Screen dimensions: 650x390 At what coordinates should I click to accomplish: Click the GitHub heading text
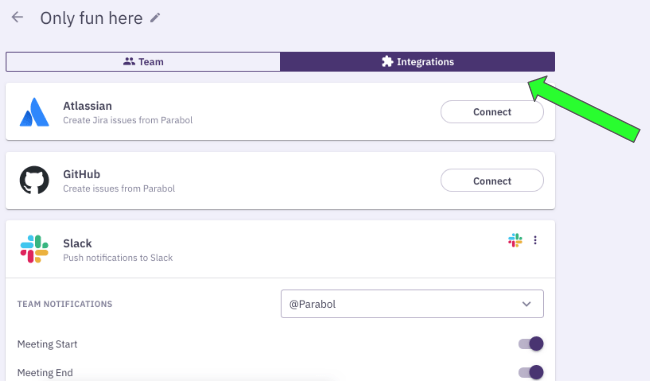(82, 174)
